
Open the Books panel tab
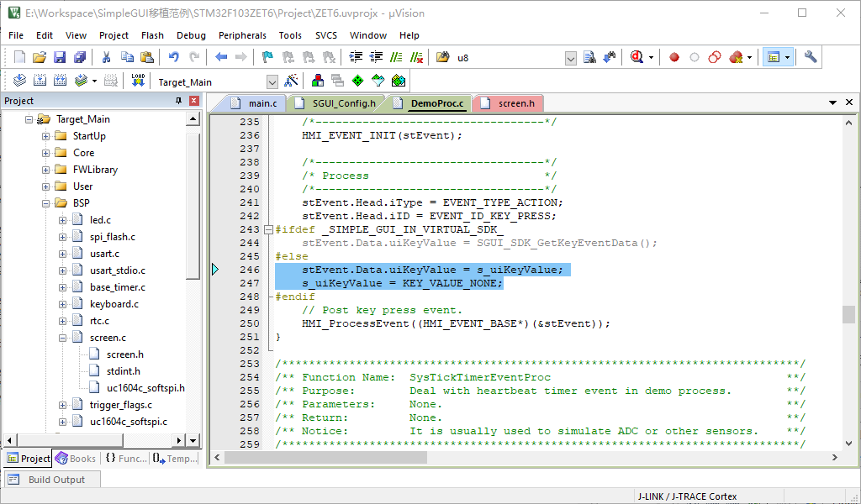(x=76, y=459)
